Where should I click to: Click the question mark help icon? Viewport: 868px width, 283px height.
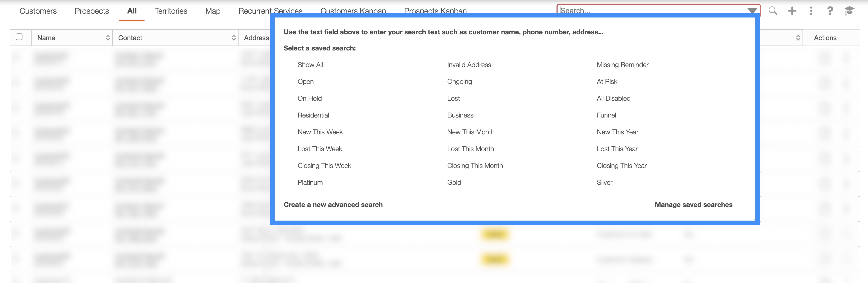[x=830, y=11]
